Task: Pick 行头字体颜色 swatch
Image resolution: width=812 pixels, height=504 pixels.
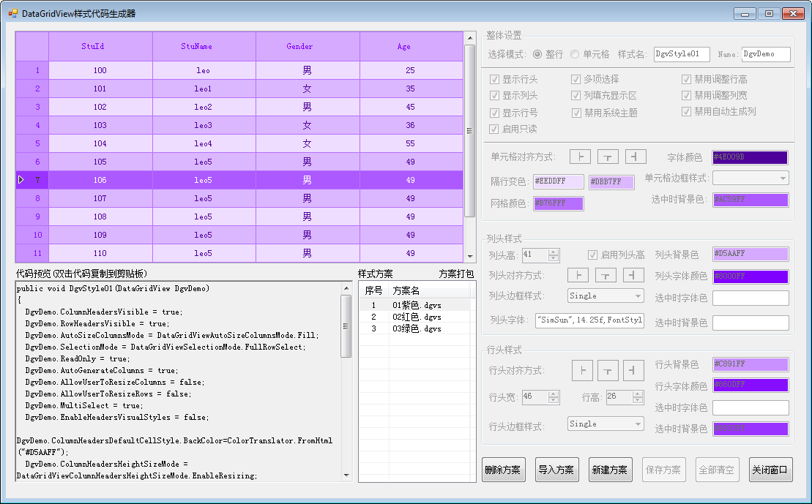Action: [750, 385]
